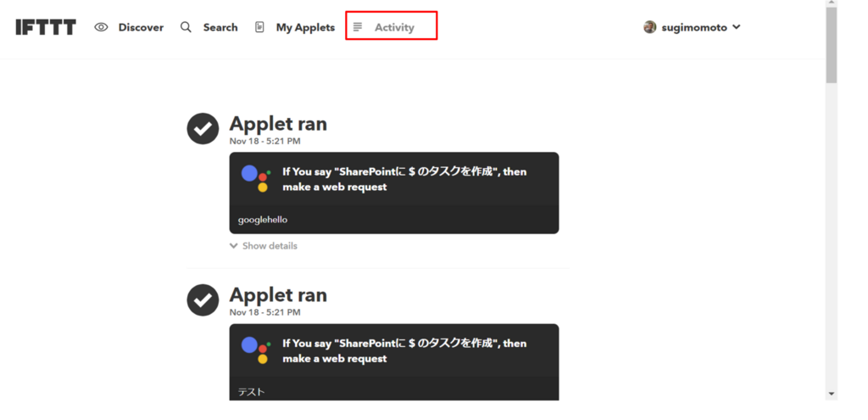Select the googlehello text
Viewport: 868px width, 420px height.
coord(263,220)
